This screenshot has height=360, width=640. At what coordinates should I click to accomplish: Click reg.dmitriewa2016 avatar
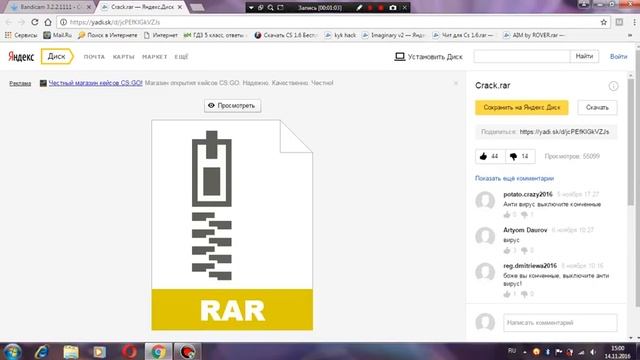(485, 272)
